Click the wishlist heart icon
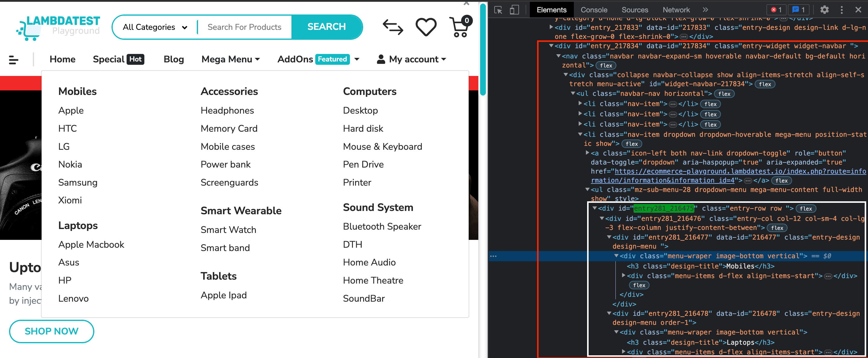Screen dimensions: 868x358 426,27
